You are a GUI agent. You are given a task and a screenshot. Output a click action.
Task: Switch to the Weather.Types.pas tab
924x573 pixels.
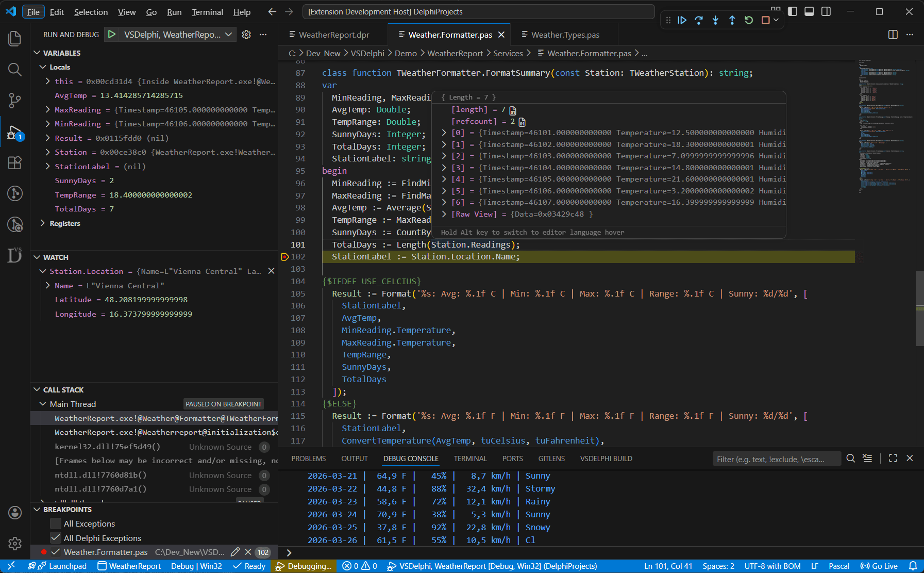click(x=565, y=35)
